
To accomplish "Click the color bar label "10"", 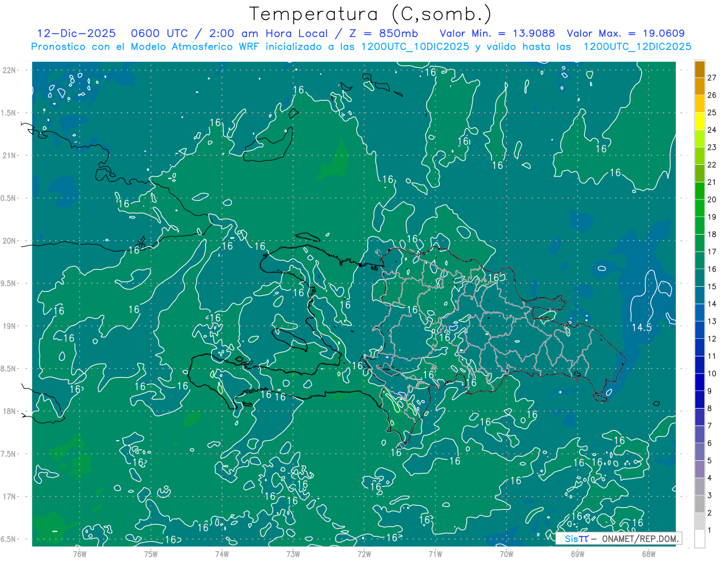I will pos(712,374).
